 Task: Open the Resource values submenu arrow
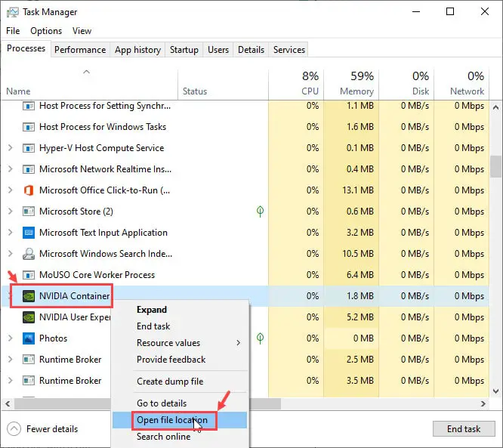pos(239,343)
